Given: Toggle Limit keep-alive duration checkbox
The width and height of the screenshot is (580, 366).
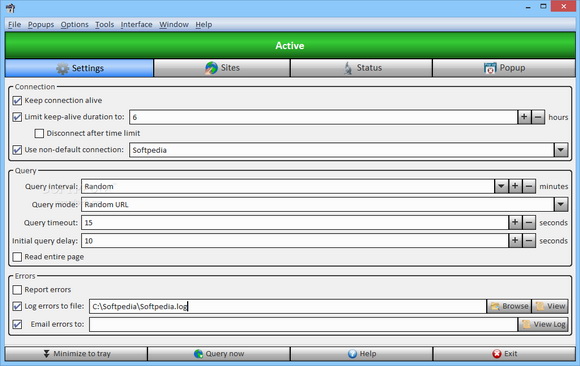Looking at the screenshot, I should 17,117.
